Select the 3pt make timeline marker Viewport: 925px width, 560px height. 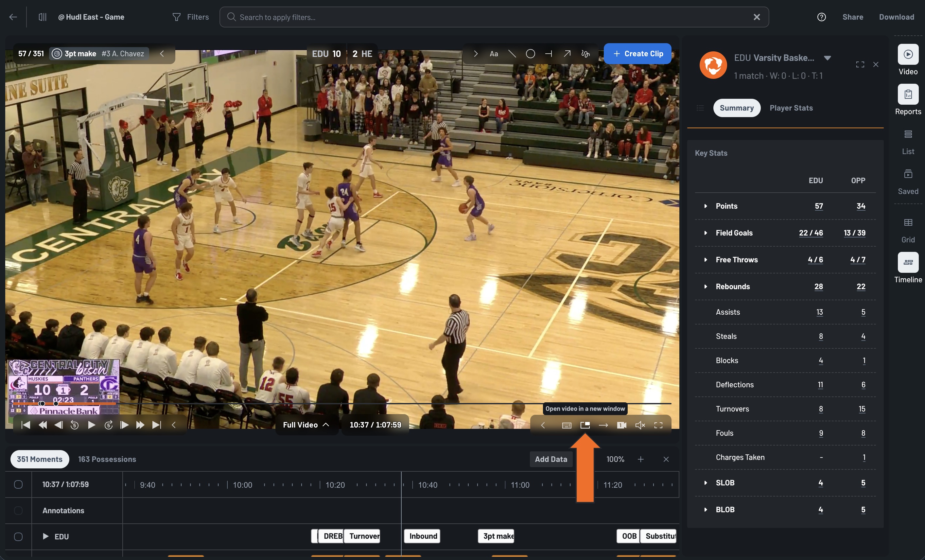coord(496,536)
